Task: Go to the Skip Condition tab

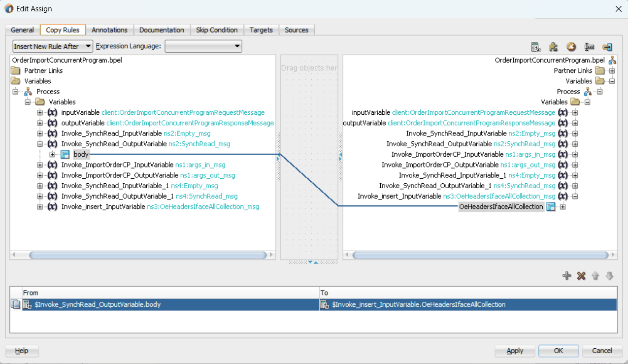Action: [x=217, y=30]
